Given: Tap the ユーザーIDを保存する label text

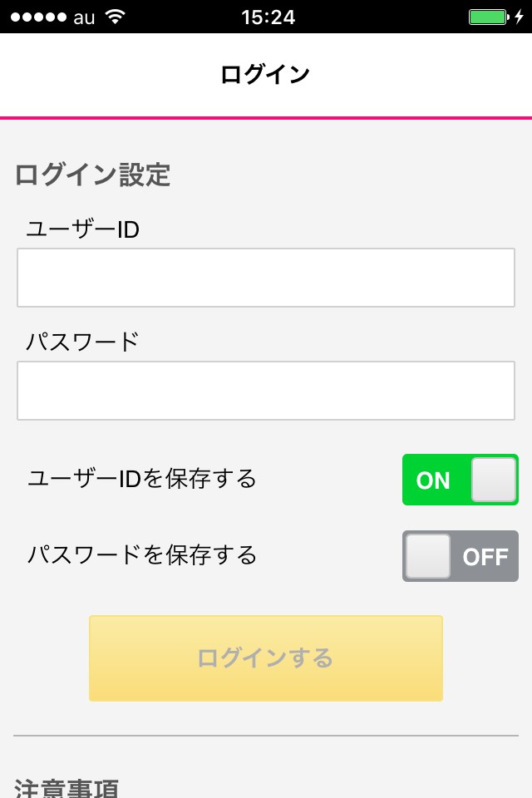Looking at the screenshot, I should 142,479.
